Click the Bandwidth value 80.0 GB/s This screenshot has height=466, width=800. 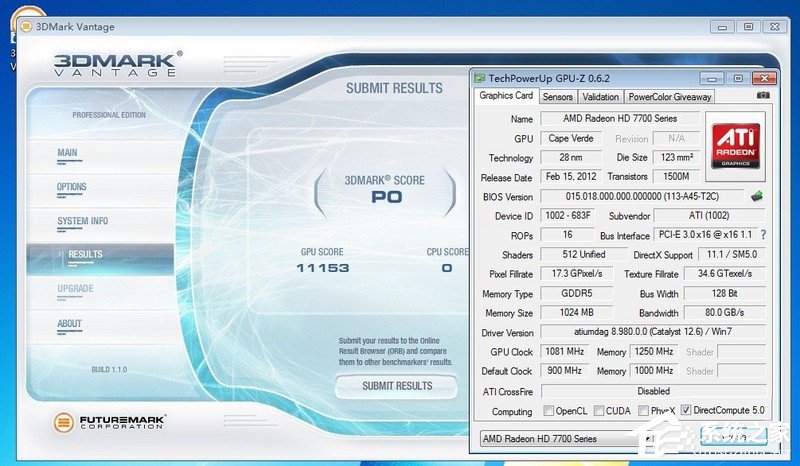[724, 312]
